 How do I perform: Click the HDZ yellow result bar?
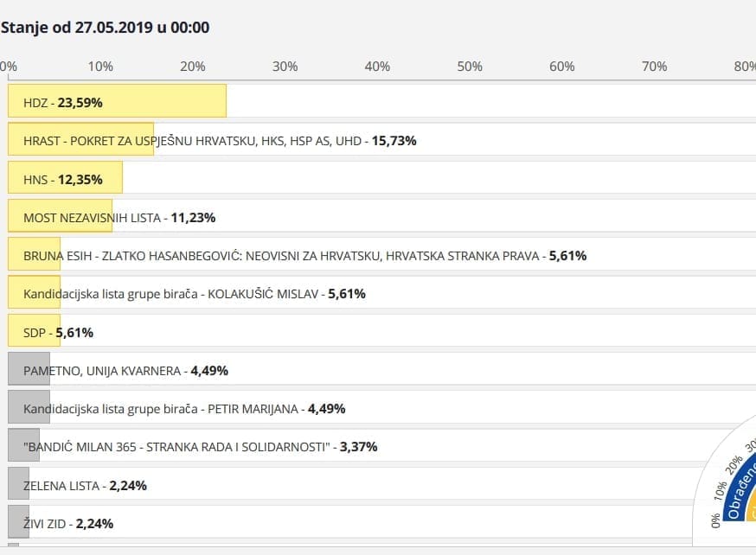click(117, 101)
